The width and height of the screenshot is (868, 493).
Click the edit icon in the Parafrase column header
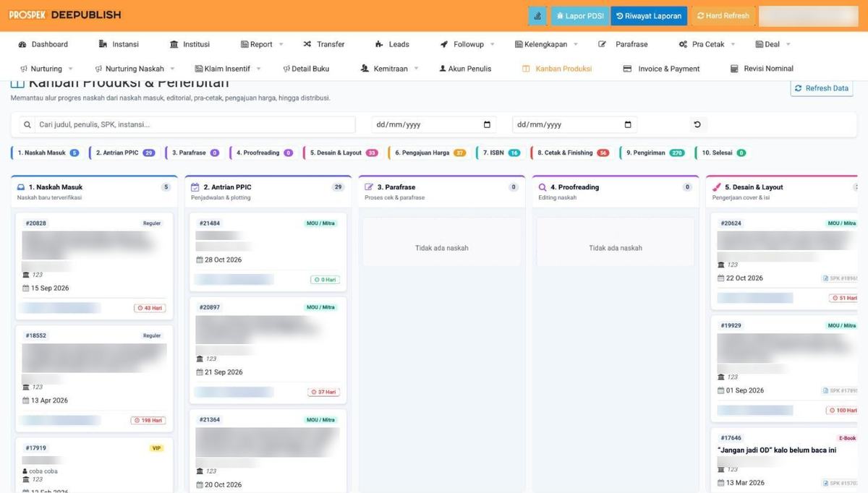coord(369,187)
